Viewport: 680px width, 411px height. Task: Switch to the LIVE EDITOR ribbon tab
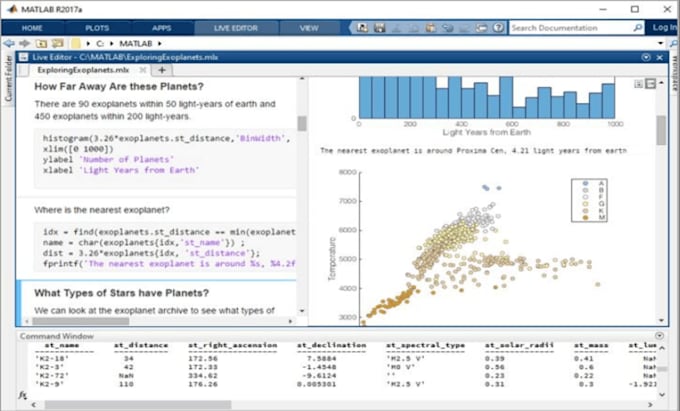tap(236, 28)
